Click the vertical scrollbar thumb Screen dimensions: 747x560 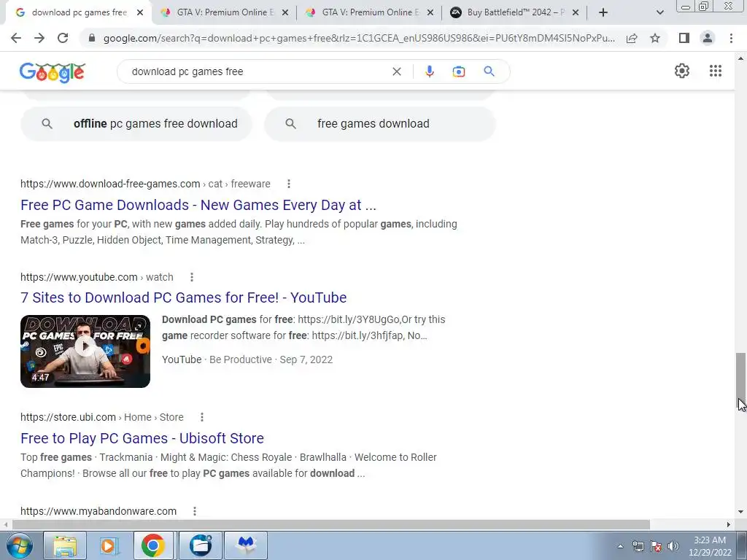tap(740, 378)
